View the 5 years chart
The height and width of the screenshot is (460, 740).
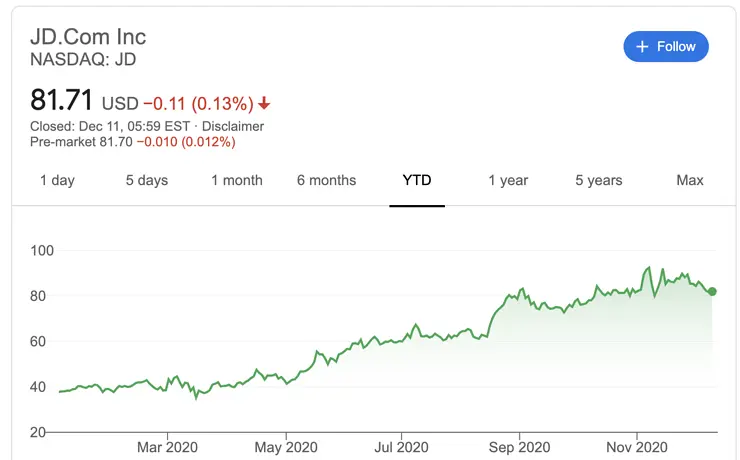pos(599,181)
